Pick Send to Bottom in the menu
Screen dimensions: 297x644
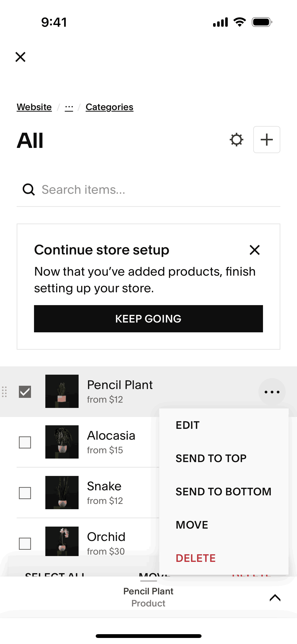pos(223,492)
